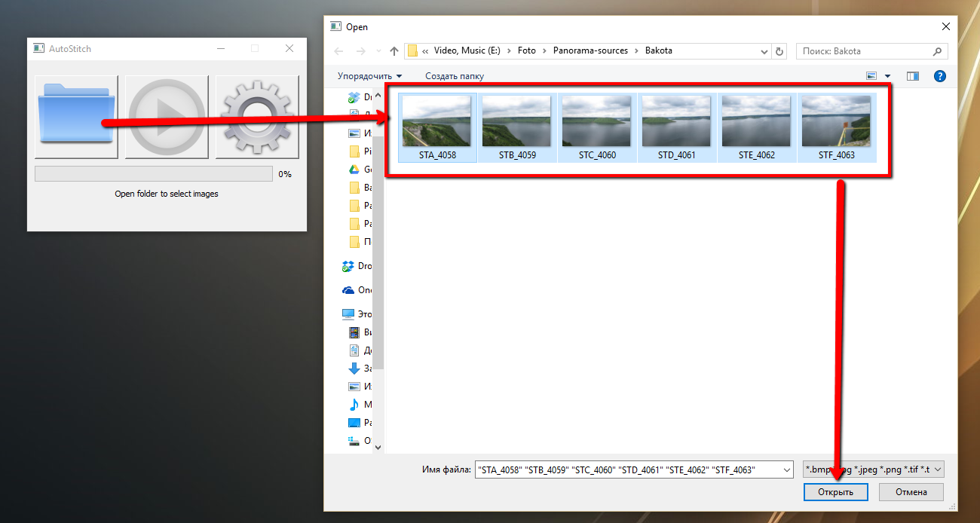
Task: Open the Упорядочить dropdown menu
Action: tap(369, 76)
